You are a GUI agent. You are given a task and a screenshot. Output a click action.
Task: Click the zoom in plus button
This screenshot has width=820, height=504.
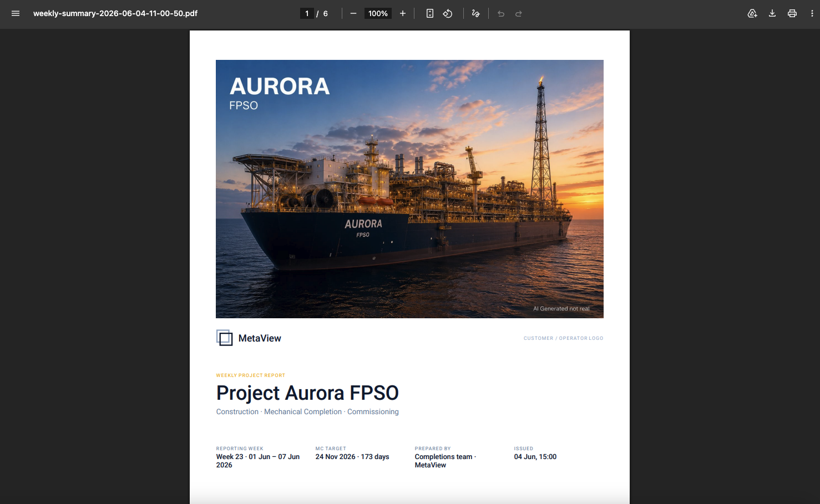tap(403, 13)
